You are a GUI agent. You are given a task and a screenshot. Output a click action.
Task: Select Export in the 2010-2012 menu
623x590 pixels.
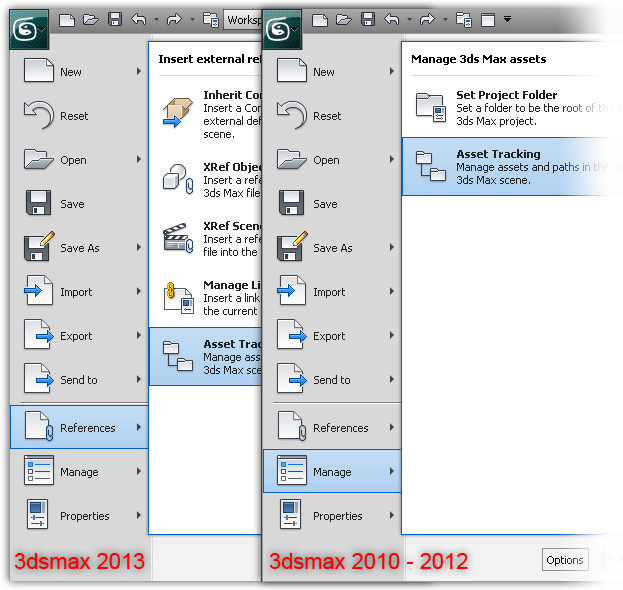[332, 336]
